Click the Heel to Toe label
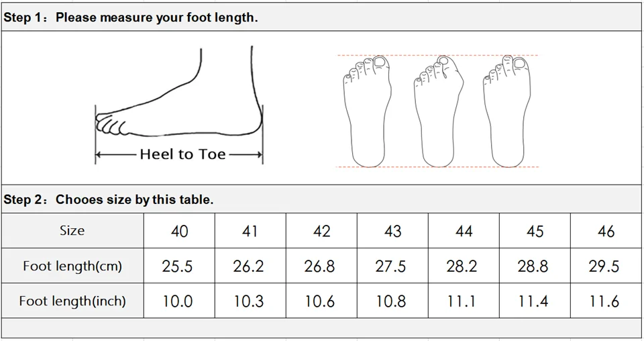644x341 pixels. [x=182, y=154]
